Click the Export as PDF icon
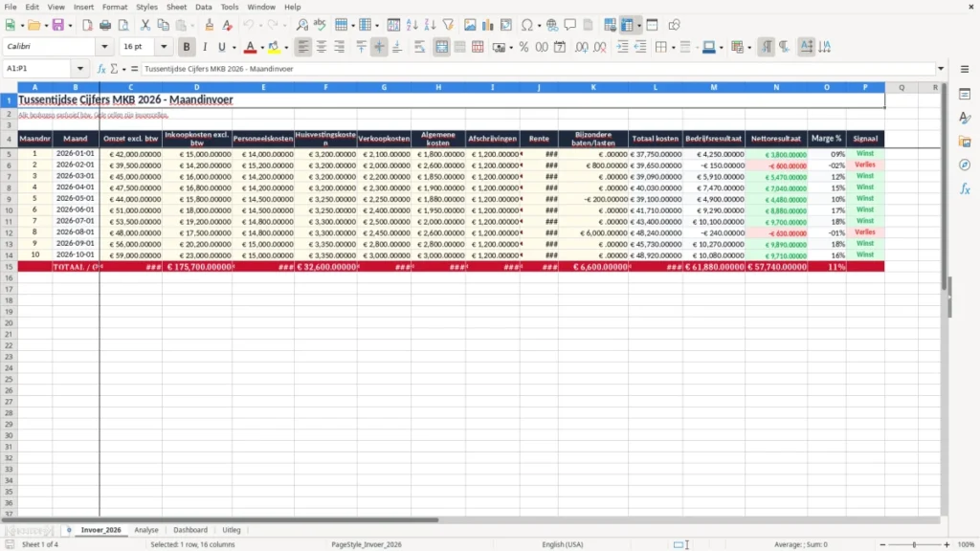Image resolution: width=980 pixels, height=551 pixels. 87,25
